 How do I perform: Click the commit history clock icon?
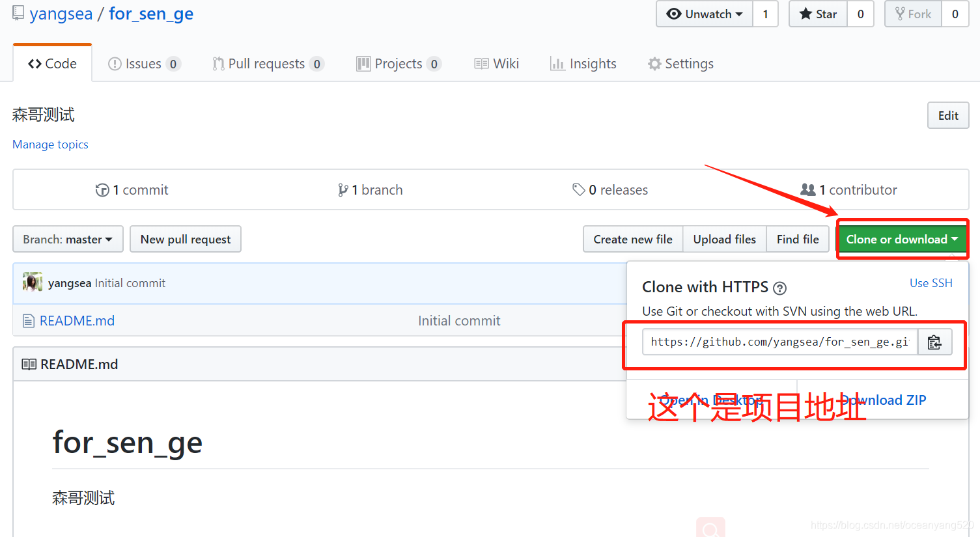pos(102,190)
